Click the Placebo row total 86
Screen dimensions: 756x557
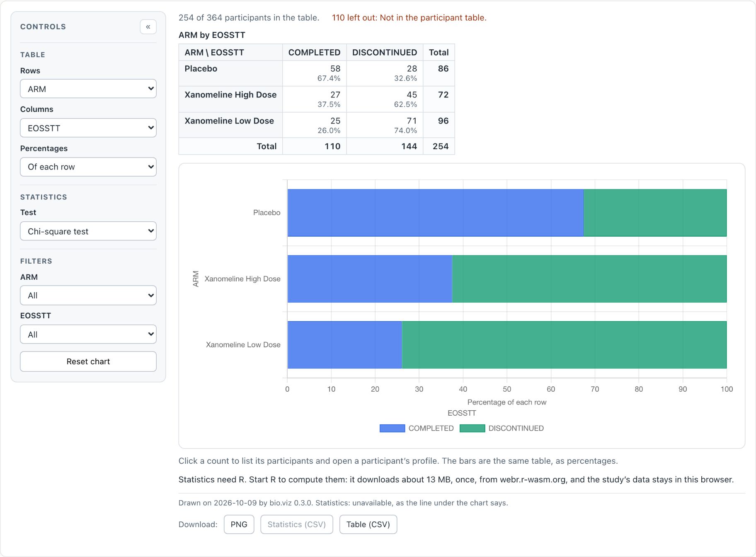[443, 69]
